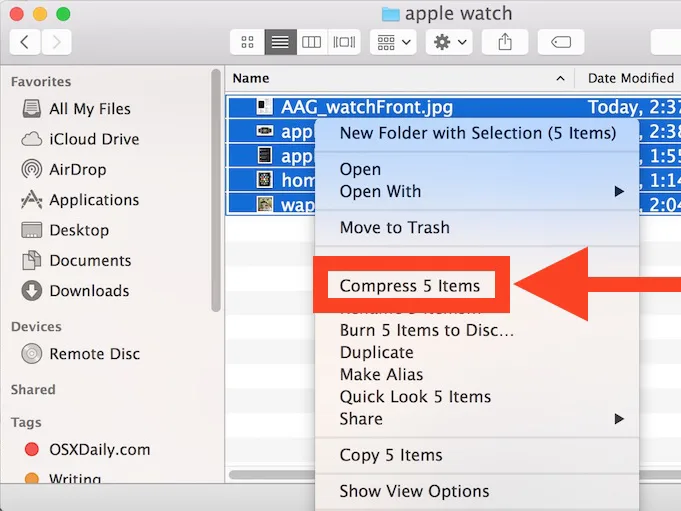
Task: Switch to list view
Action: coord(280,42)
